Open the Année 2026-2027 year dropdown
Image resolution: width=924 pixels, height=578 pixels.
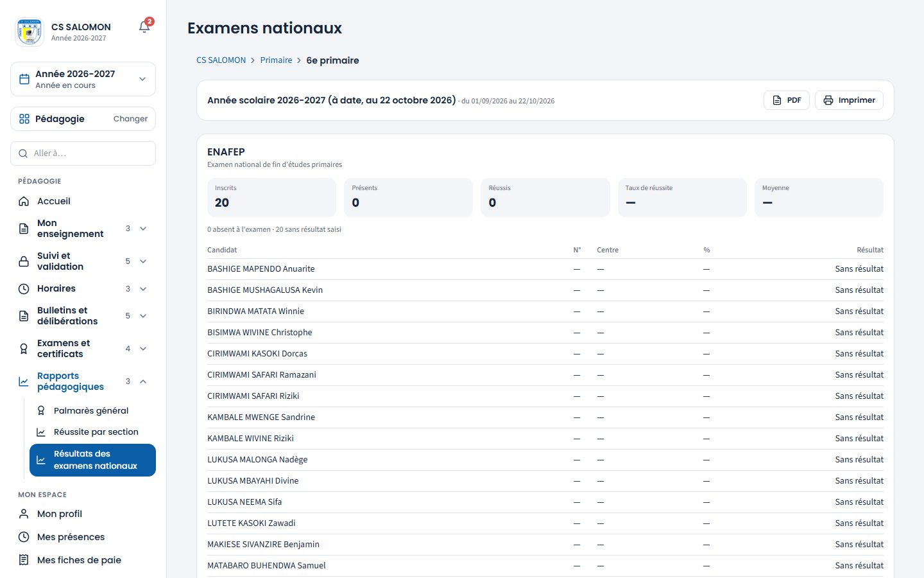click(83, 79)
